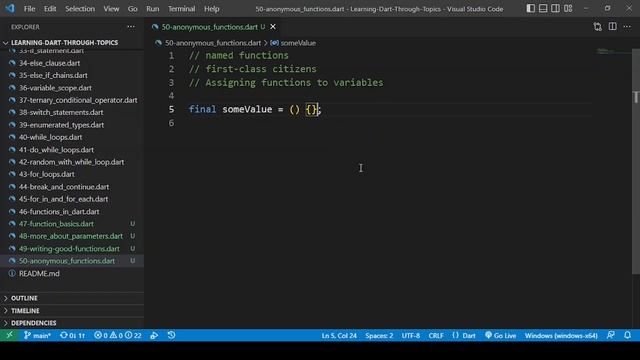Open the Terminal menu
The width and height of the screenshot is (640, 360).
(x=181, y=9)
